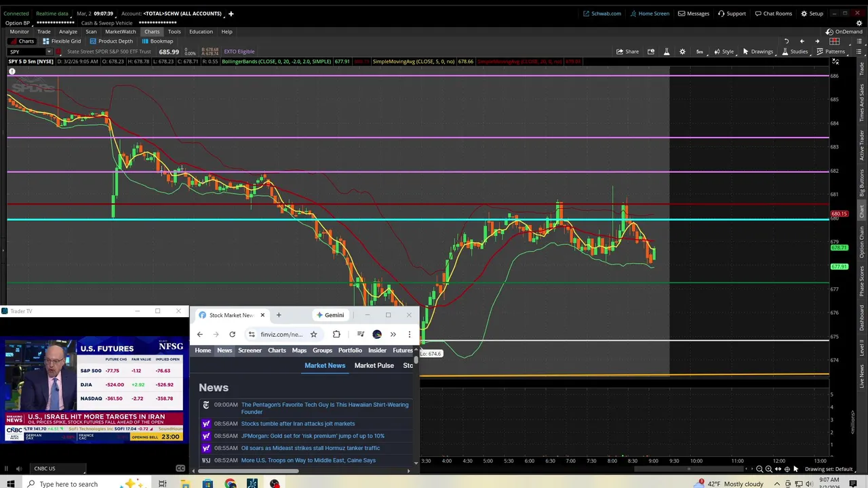This screenshot has width=868, height=488.
Task: Switch to the Bookmap subtab
Action: [x=157, y=41]
